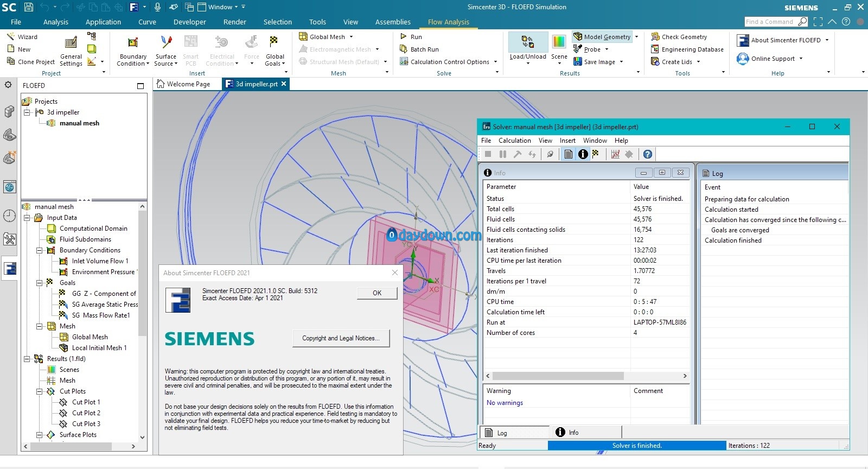Open Calculation Control Options
Image resolution: width=868 pixels, height=469 pixels.
444,62
